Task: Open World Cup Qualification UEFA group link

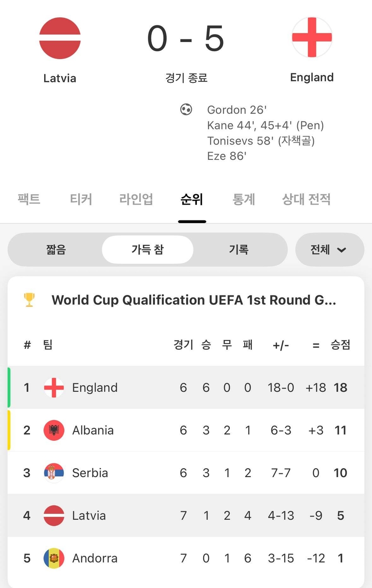Action: (x=194, y=300)
